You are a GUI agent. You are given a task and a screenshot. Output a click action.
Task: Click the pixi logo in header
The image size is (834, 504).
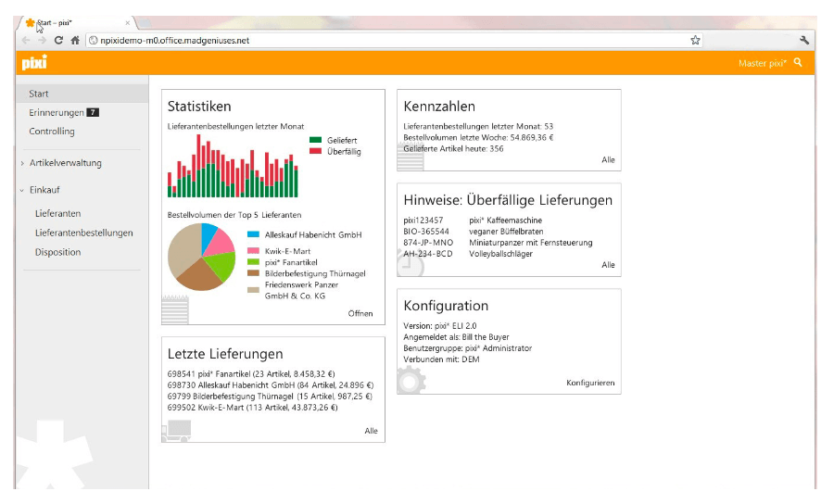(34, 63)
